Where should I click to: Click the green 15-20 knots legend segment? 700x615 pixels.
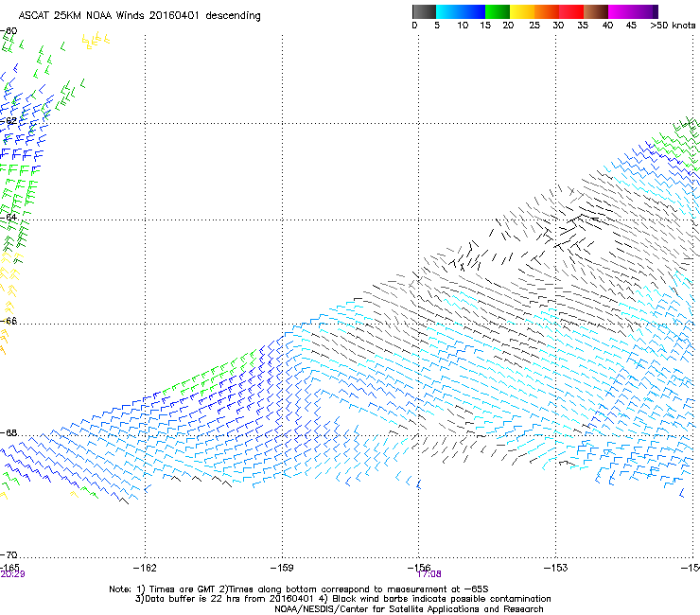(498, 11)
